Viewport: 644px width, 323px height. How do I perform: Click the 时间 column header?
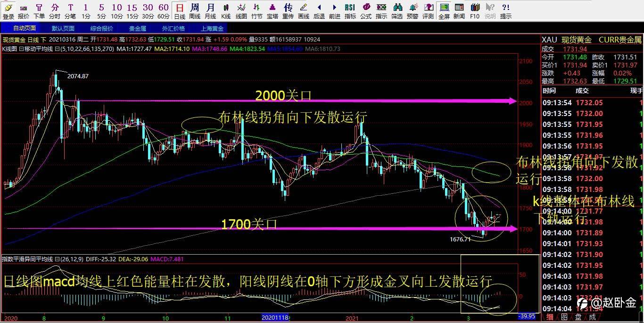point(549,91)
